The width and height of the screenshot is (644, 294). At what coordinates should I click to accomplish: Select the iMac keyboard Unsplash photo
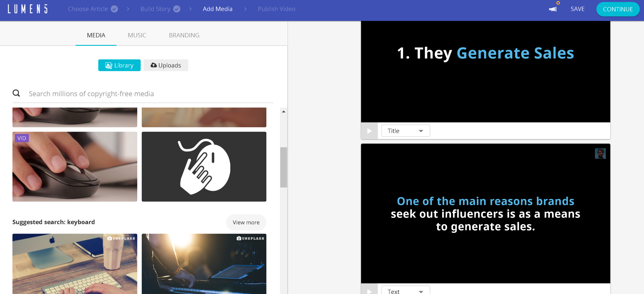(75, 264)
